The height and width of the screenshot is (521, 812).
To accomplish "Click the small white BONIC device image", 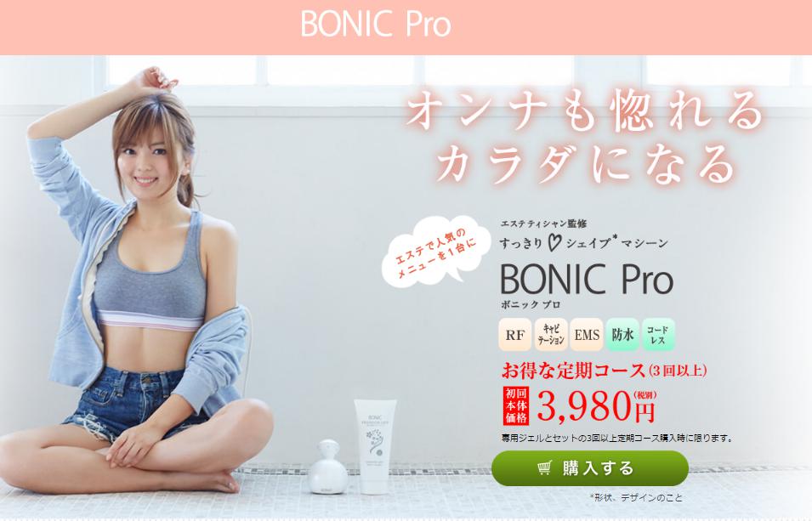I will pos(328,467).
